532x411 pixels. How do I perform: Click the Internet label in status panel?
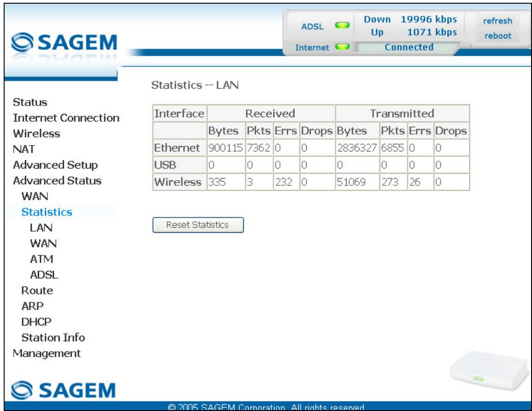pos(312,47)
